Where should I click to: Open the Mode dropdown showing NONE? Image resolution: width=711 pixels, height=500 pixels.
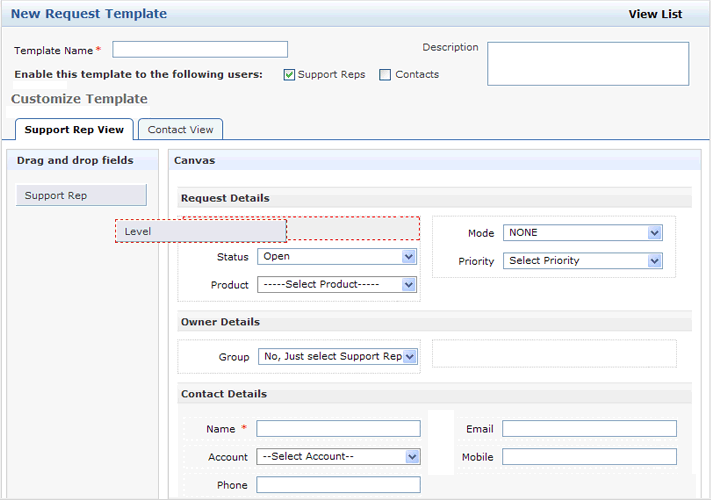pos(583,233)
